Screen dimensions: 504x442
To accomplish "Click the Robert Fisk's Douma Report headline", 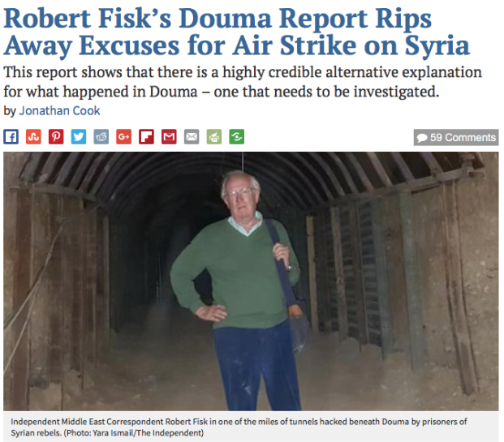I will [x=236, y=32].
